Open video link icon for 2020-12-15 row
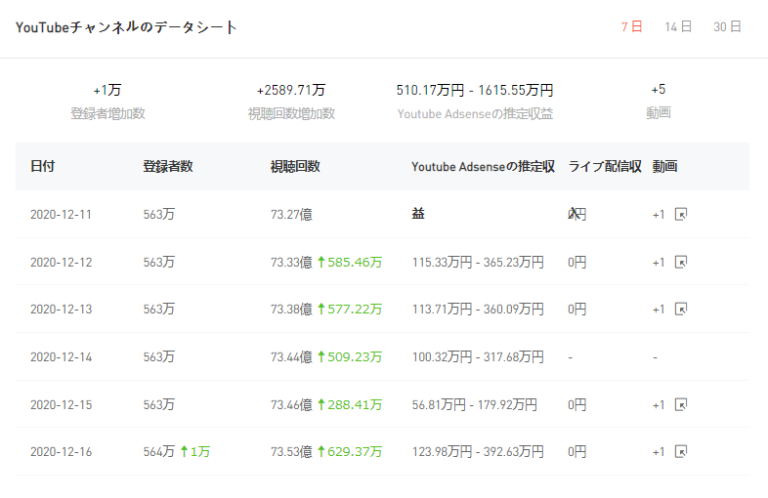The image size is (768, 498). (681, 405)
